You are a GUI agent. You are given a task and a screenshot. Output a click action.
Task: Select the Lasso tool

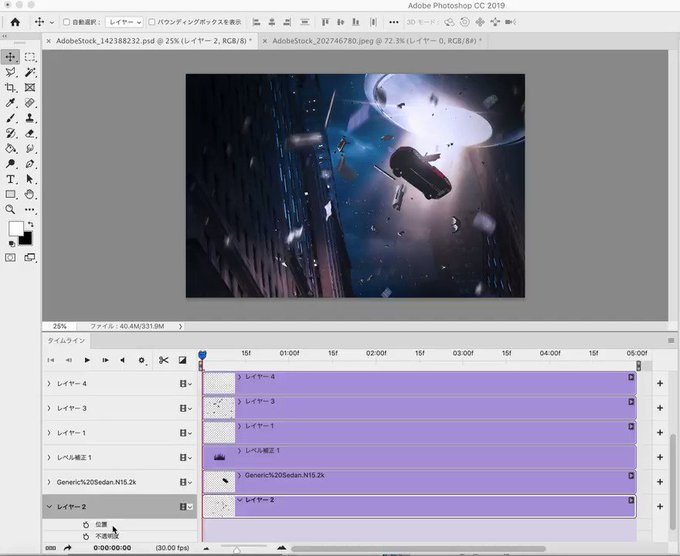[x=10, y=72]
